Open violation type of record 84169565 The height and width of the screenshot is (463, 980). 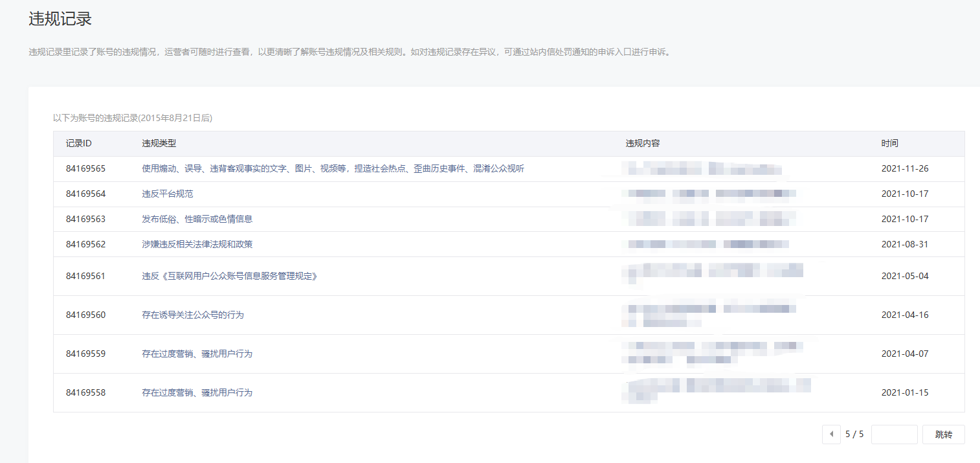tap(333, 168)
